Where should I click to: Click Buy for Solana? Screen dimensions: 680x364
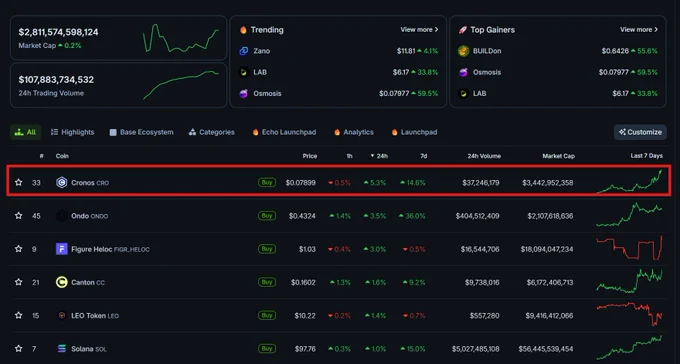pos(267,348)
